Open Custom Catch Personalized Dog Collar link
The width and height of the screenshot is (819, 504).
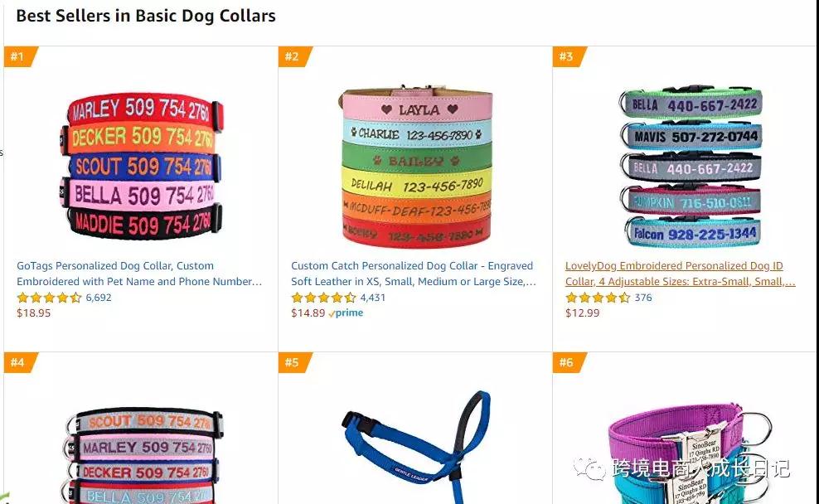pyautogui.click(x=414, y=274)
